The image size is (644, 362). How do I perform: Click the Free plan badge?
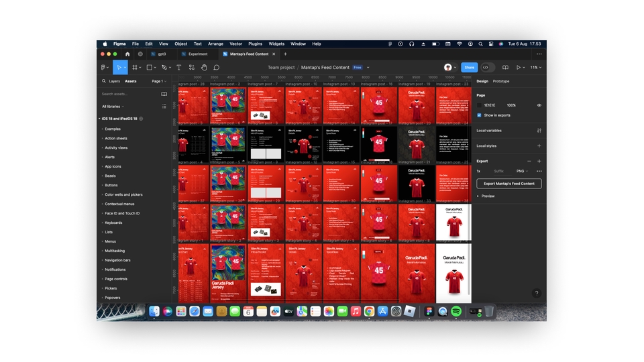[358, 67]
